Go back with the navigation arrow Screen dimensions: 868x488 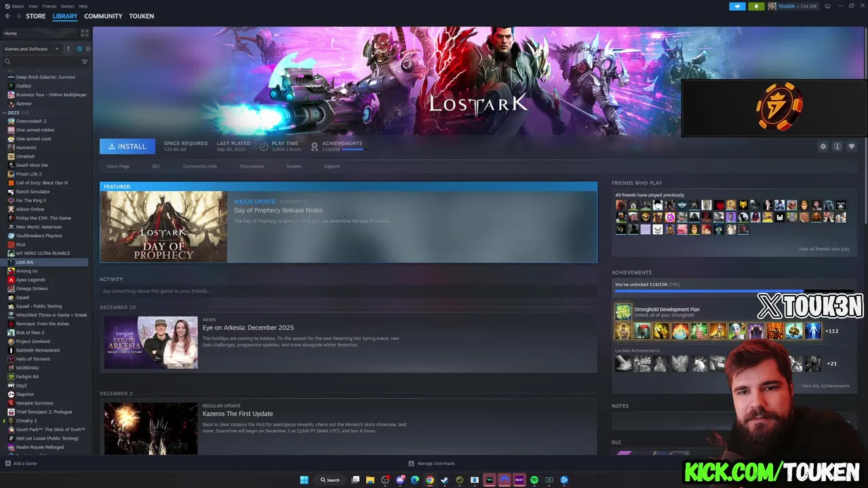pyautogui.click(x=8, y=16)
